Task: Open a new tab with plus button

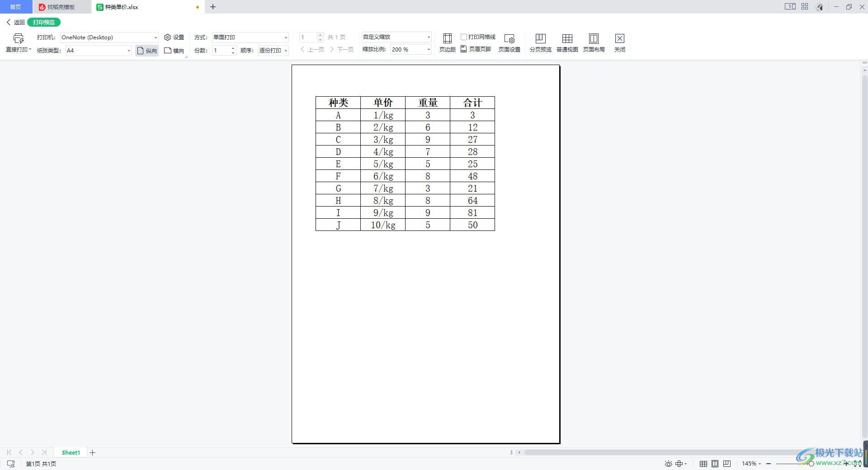Action: [x=213, y=7]
